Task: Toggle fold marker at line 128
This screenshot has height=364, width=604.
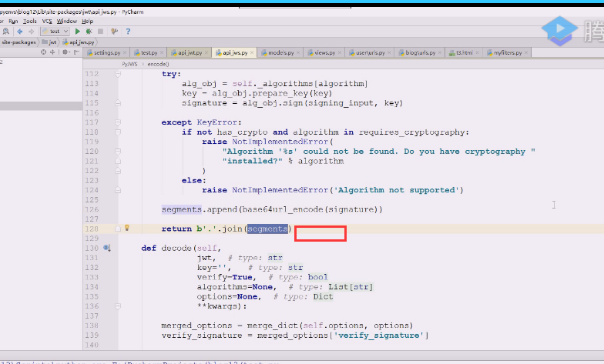Action: (x=118, y=229)
